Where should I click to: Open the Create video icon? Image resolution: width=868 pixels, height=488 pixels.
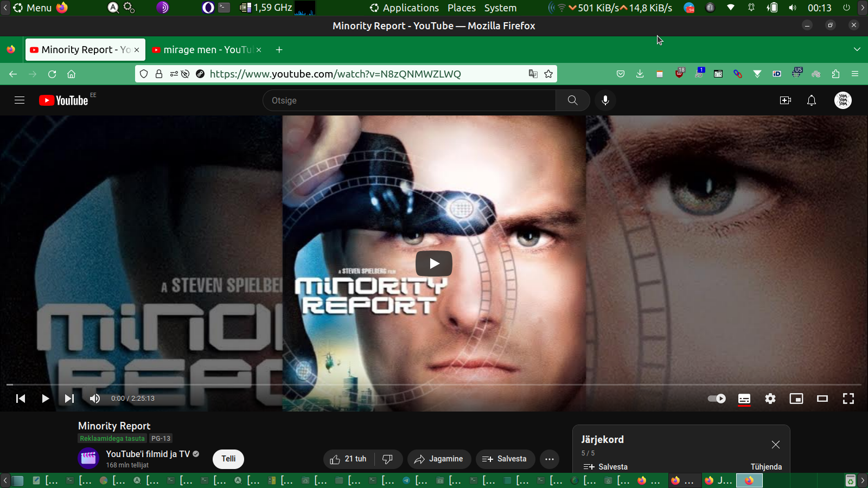click(x=785, y=100)
